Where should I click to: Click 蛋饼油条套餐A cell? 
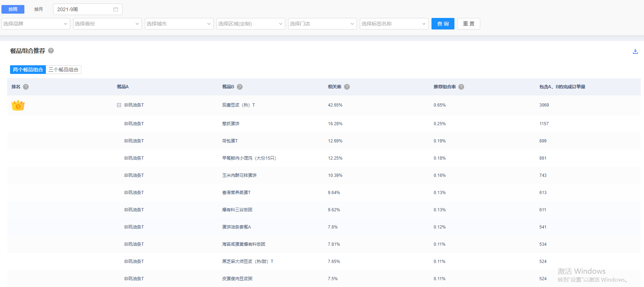pyautogui.click(x=237, y=227)
